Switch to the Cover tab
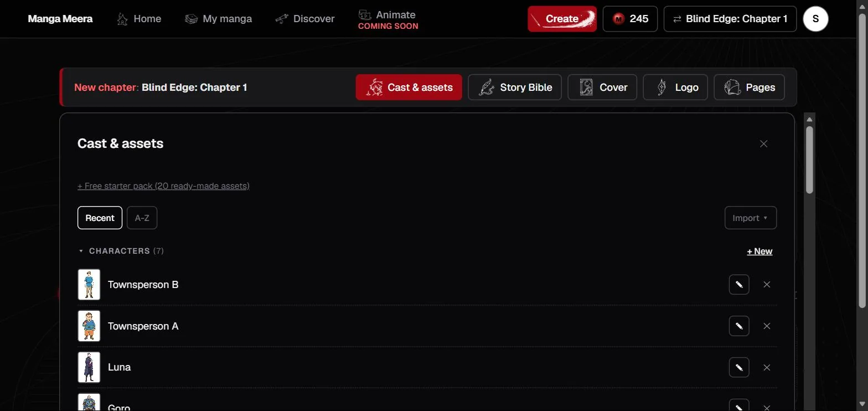Image resolution: width=868 pixels, height=411 pixels. (x=602, y=88)
